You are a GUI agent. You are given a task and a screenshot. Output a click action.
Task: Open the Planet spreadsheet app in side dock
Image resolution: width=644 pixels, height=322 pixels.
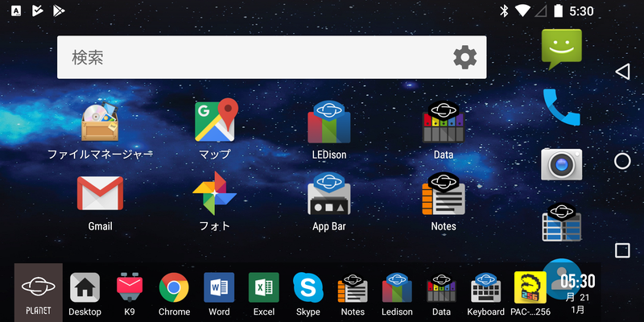click(x=561, y=222)
